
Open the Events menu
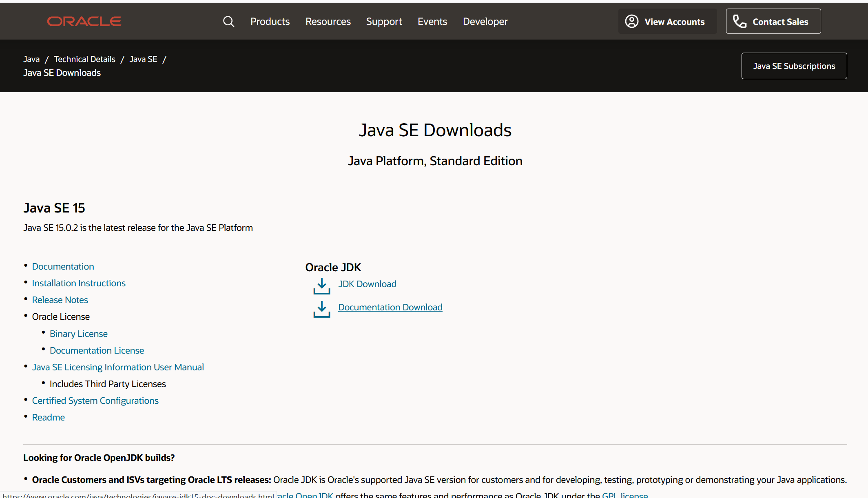(432, 22)
